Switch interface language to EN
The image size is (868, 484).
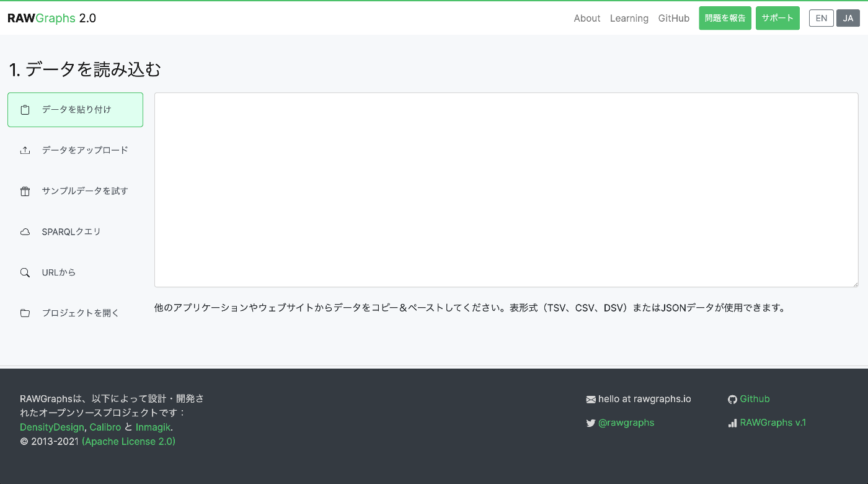(821, 18)
